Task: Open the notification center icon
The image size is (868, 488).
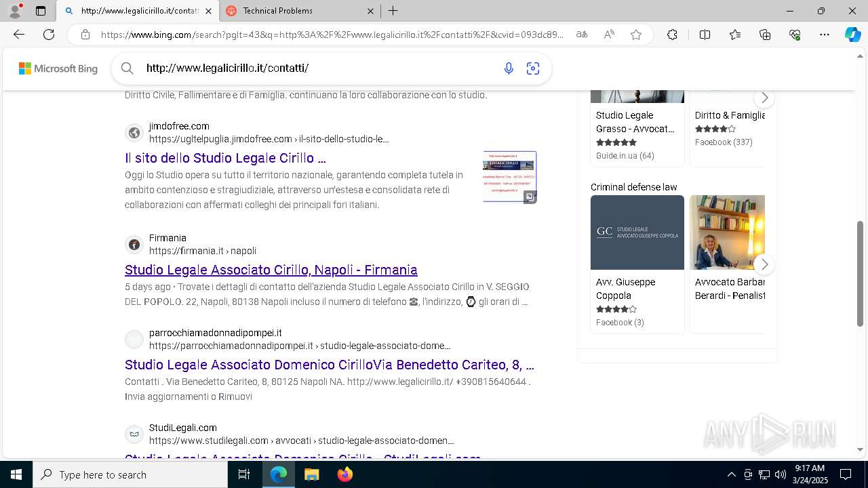Action: (846, 474)
